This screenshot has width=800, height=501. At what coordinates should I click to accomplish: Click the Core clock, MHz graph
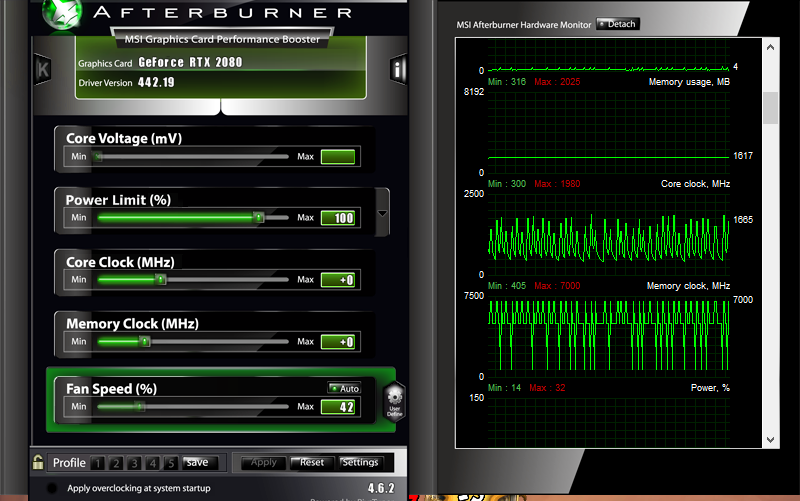(x=609, y=235)
